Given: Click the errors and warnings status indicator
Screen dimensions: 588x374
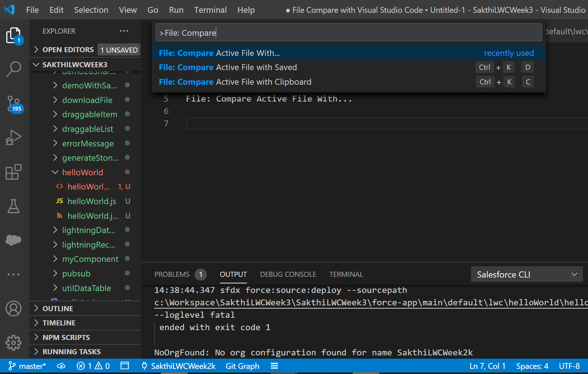Looking at the screenshot, I should (x=93, y=366).
